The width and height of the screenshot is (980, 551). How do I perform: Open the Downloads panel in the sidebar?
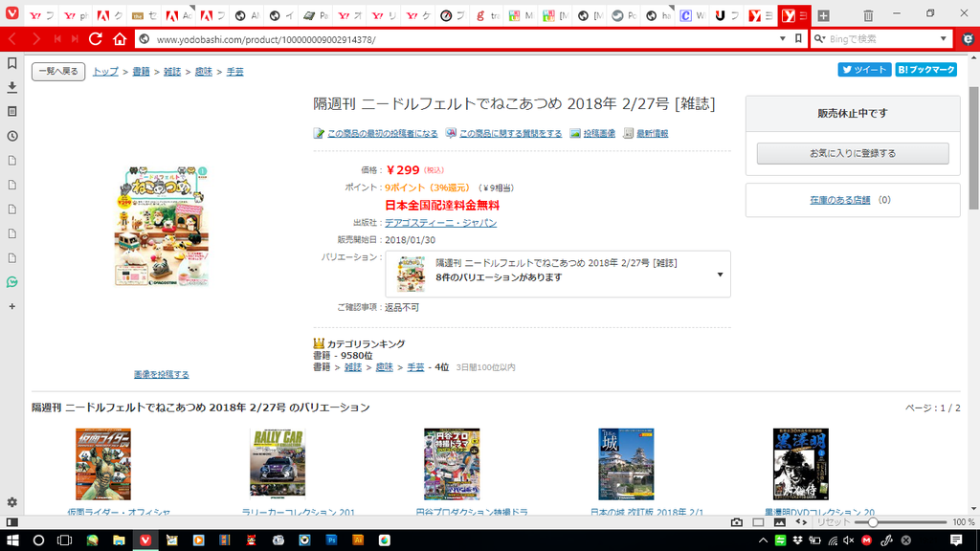coord(11,87)
